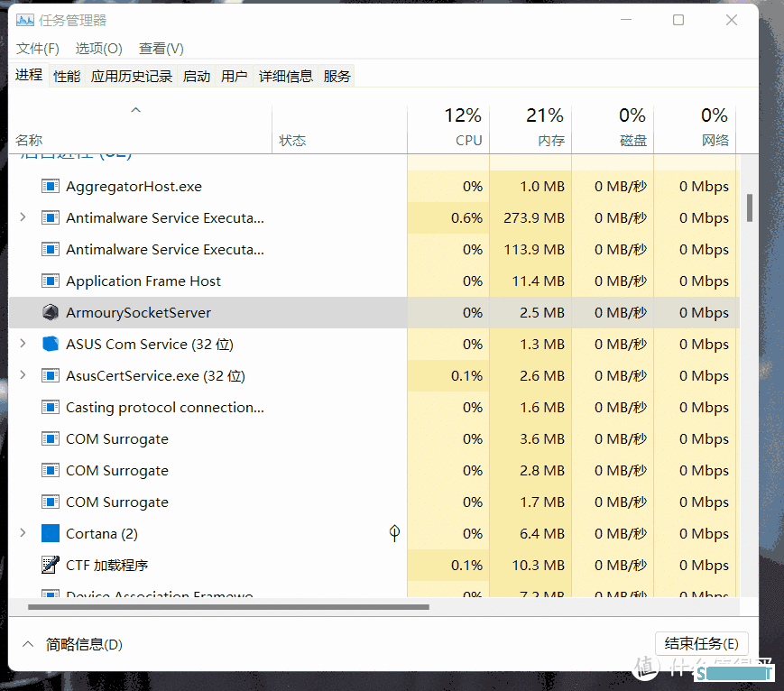Click icon of 273.9 MB Antimalware Service process
Viewport: 784px width, 691px height.
tap(50, 218)
